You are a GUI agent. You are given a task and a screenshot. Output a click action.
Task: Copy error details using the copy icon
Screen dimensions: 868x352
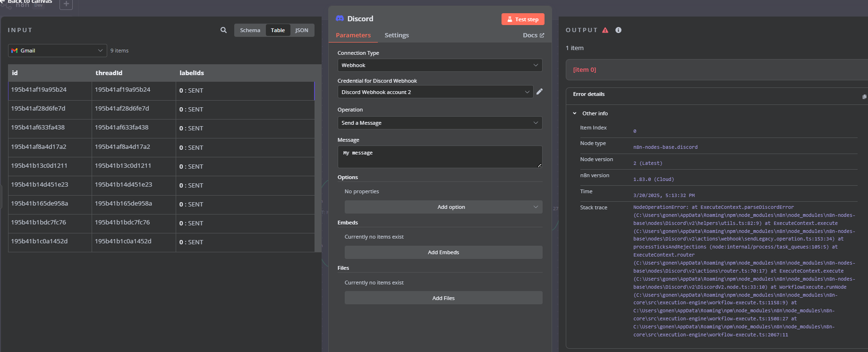[864, 96]
